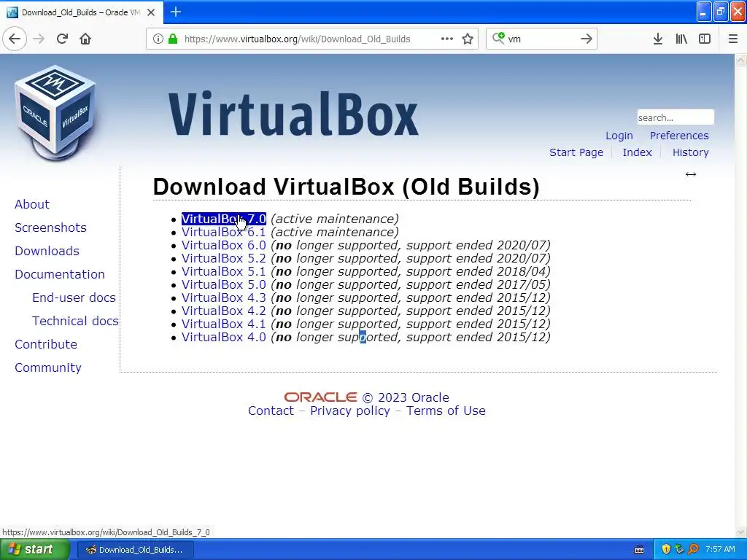Click the browser search box containing vm
This screenshot has width=747, height=560.
click(x=541, y=39)
